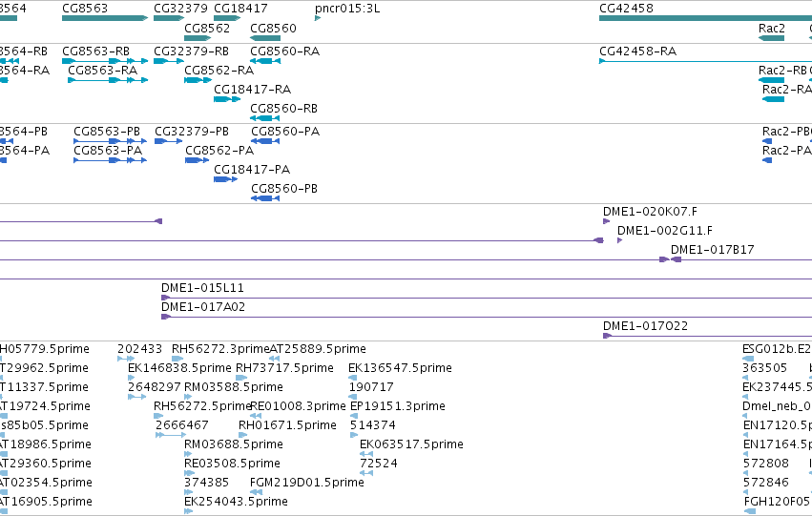Select the RH73717.5prime EST label
This screenshot has width=812, height=516.
coord(284,368)
